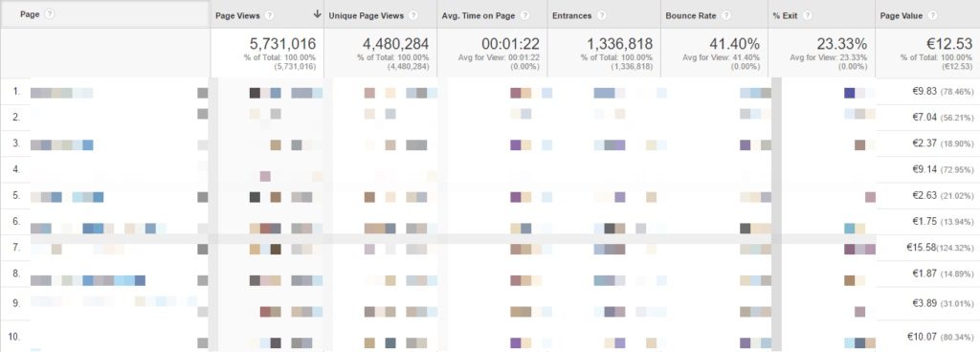Click external link icon in row 7
Viewport: 980px width, 352px height.
point(203,249)
